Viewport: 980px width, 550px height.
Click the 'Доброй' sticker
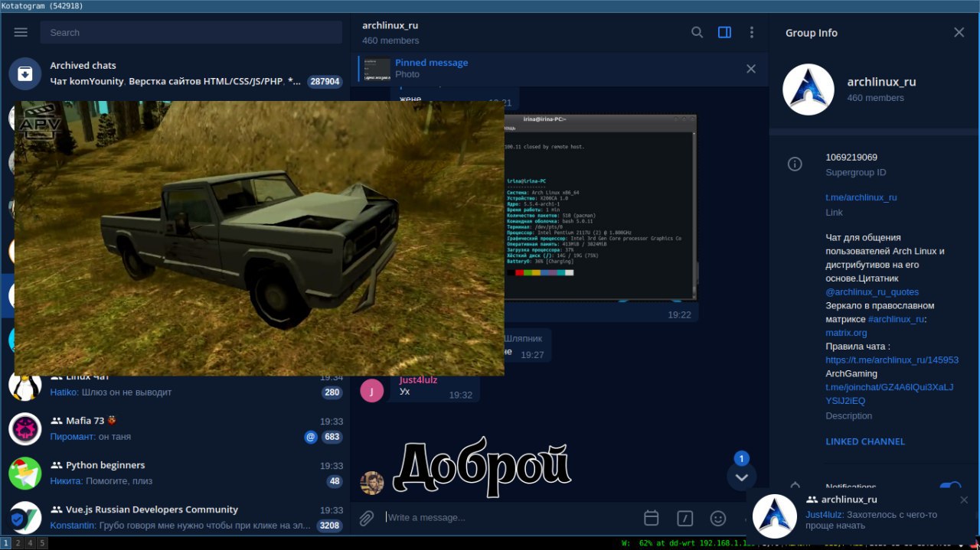pos(484,467)
